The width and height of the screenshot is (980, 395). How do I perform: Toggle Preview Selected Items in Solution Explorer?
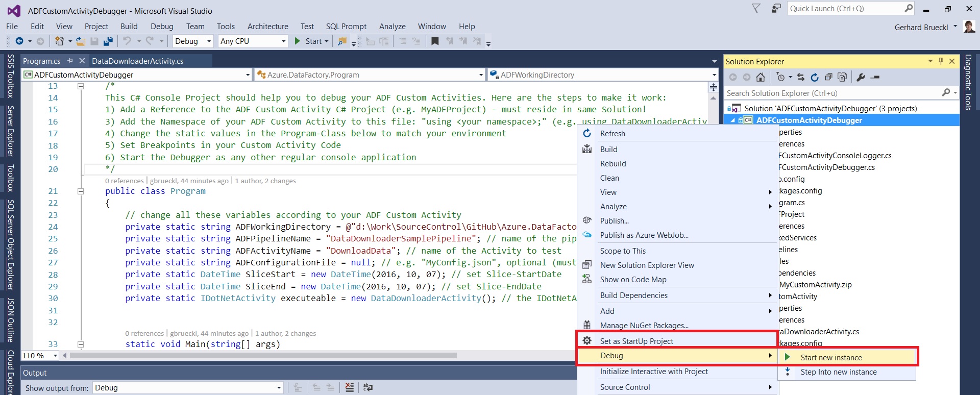point(875,77)
